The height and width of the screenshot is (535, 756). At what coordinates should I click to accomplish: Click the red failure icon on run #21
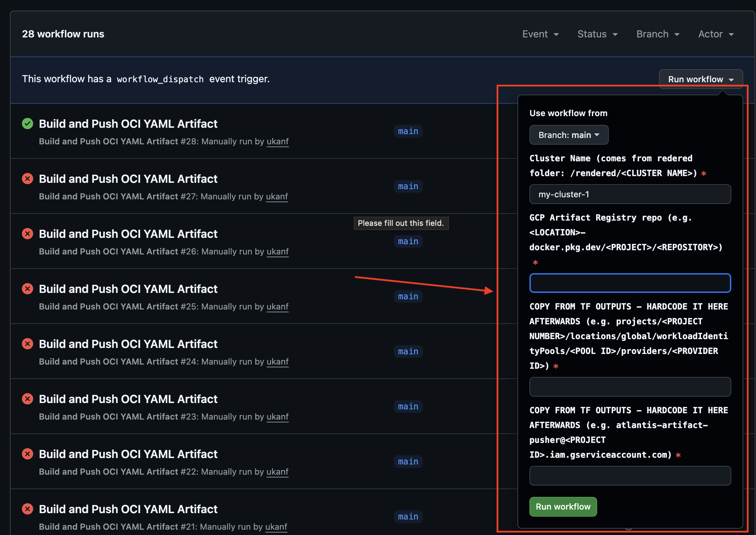click(x=28, y=509)
